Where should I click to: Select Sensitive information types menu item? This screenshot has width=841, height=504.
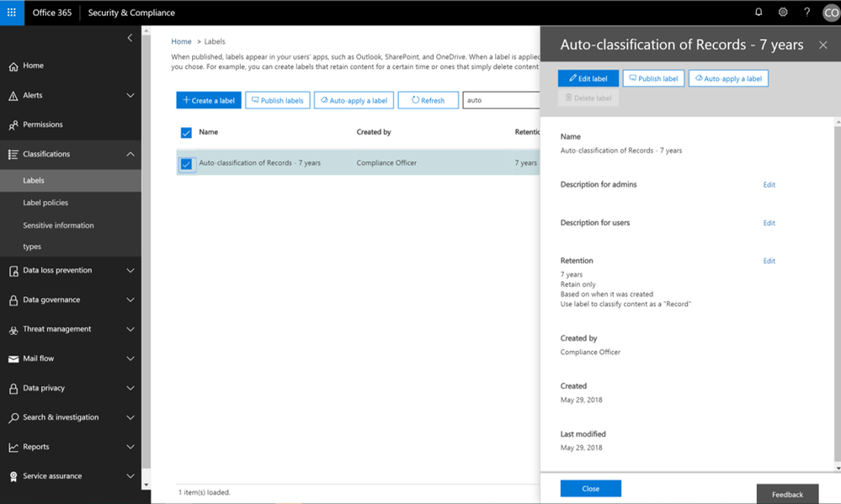point(58,225)
